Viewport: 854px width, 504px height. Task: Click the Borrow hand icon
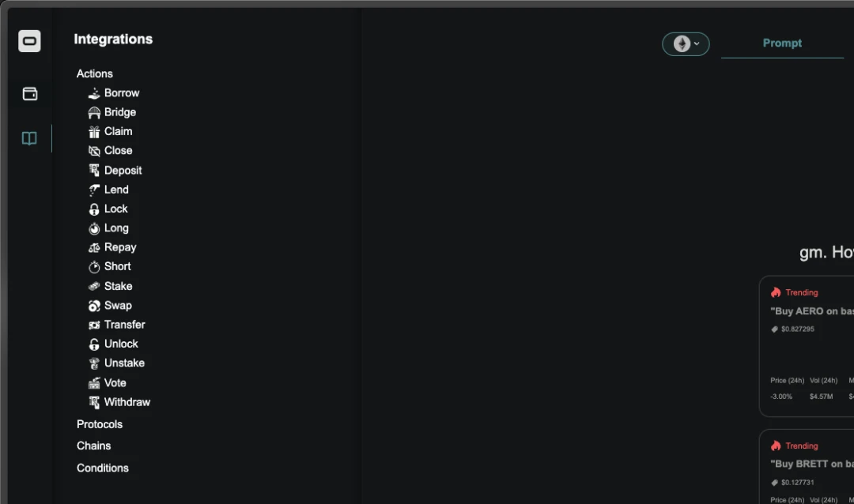point(94,93)
